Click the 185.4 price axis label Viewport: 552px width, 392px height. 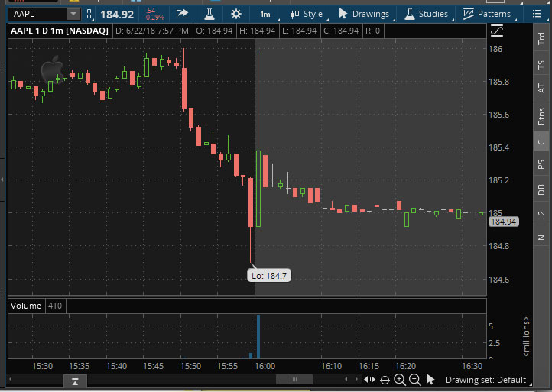pos(498,147)
